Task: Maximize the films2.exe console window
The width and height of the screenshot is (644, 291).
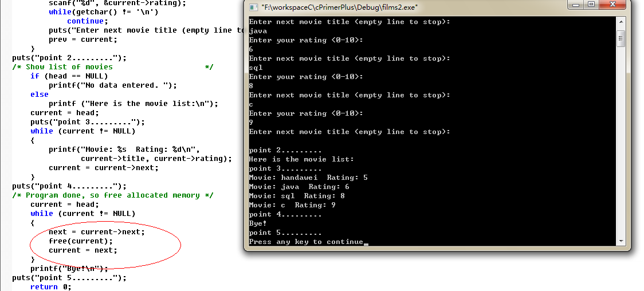Action: pos(591,4)
